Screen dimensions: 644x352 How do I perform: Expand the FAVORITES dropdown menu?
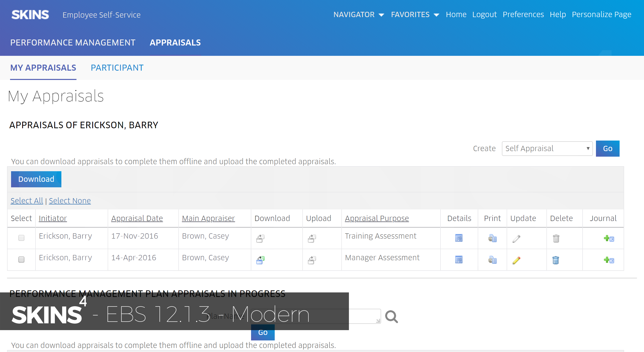pos(415,15)
